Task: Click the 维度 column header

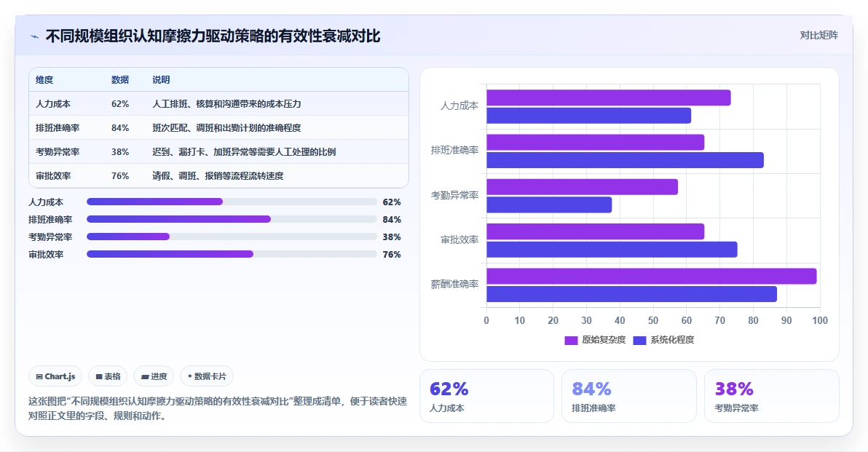Action: (x=45, y=79)
